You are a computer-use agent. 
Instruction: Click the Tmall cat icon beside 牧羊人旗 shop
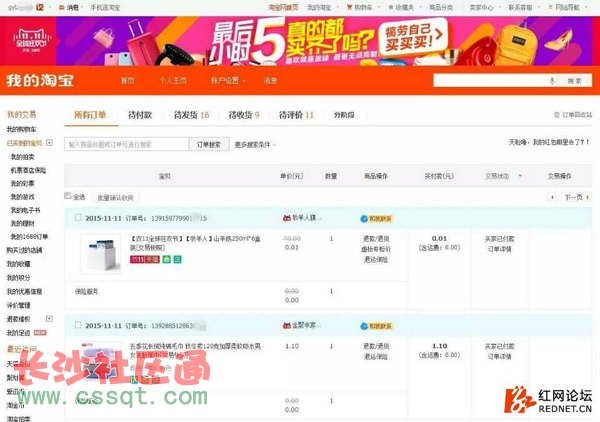287,218
